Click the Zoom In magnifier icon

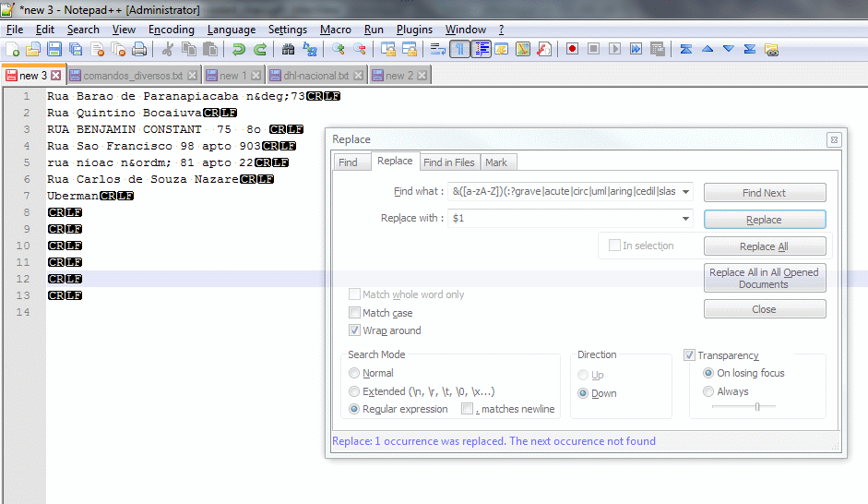pos(339,49)
